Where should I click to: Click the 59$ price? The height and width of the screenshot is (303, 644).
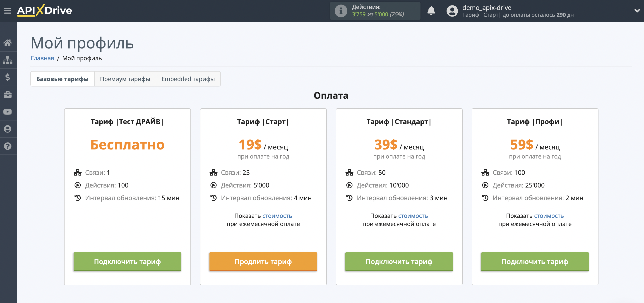[x=521, y=144]
